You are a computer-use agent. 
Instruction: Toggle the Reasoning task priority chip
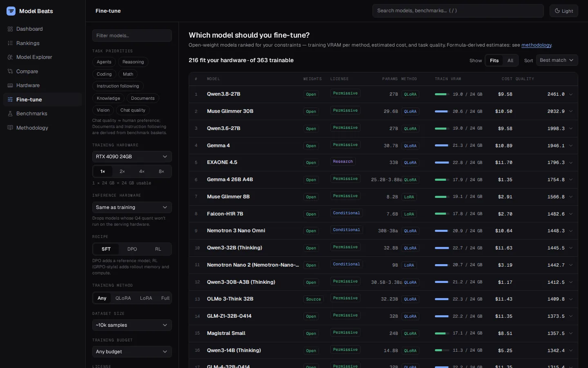click(x=133, y=62)
